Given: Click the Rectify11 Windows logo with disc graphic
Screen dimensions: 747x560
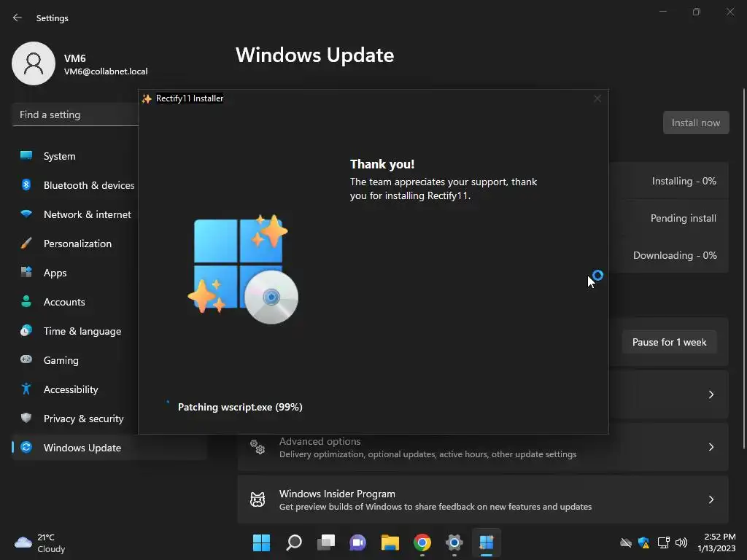Looking at the screenshot, I should click(x=243, y=270).
